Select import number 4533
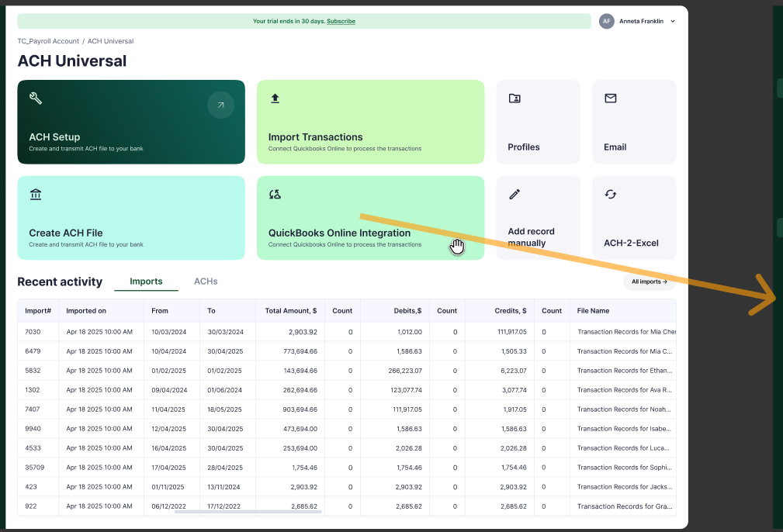 pyautogui.click(x=33, y=448)
